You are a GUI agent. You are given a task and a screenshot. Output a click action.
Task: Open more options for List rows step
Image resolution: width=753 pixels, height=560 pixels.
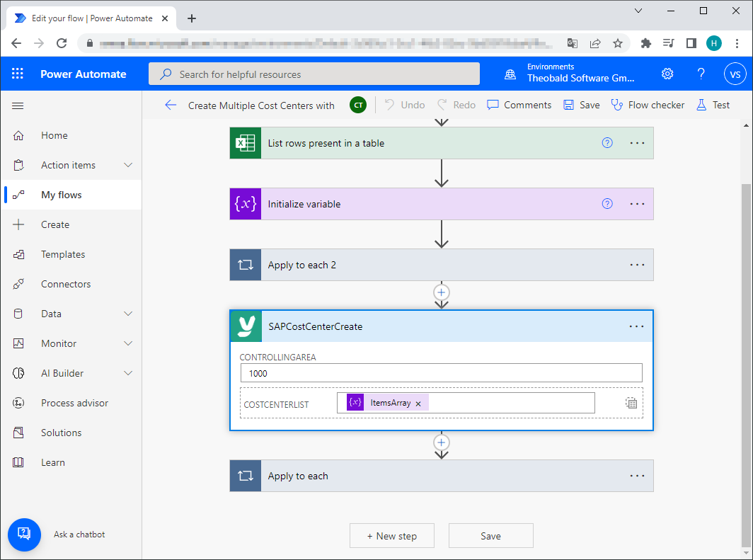[x=637, y=142]
